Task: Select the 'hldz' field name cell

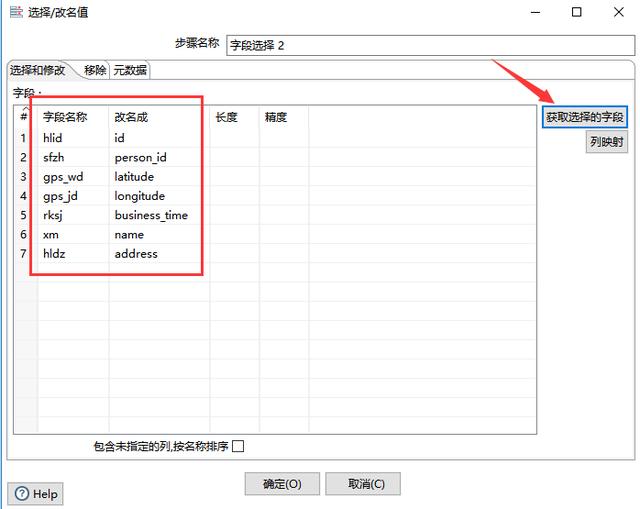Action: pyautogui.click(x=73, y=253)
